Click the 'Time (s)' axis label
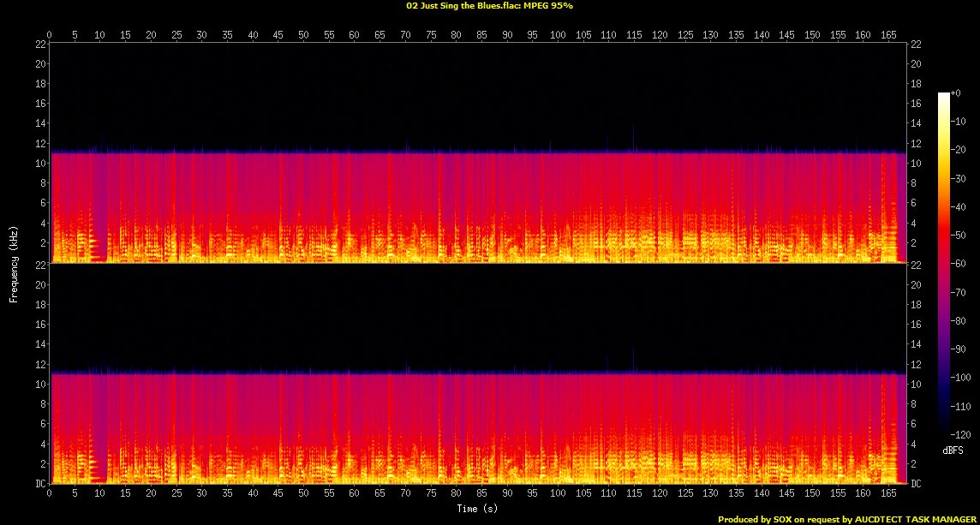Image resolution: width=980 pixels, height=525 pixels. click(x=478, y=509)
